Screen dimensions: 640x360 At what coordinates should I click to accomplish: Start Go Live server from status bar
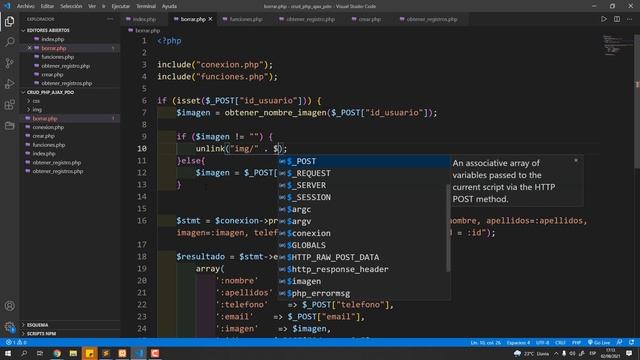coord(599,342)
